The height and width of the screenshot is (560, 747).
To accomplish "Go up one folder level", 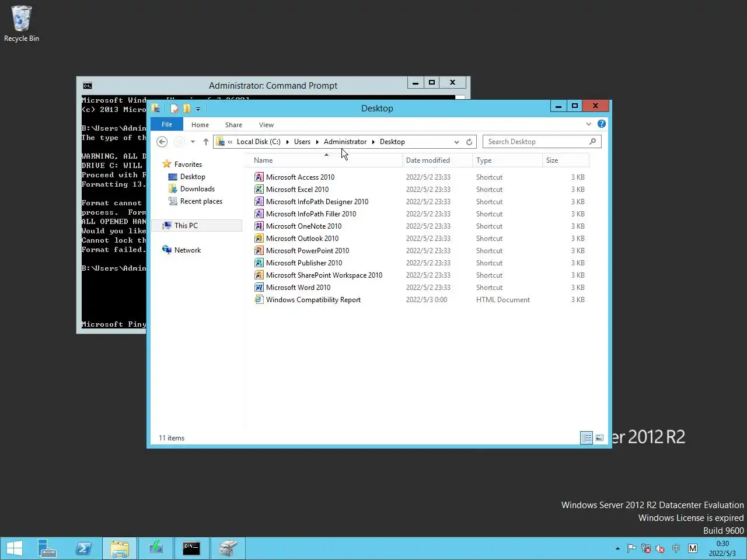I will click(206, 142).
